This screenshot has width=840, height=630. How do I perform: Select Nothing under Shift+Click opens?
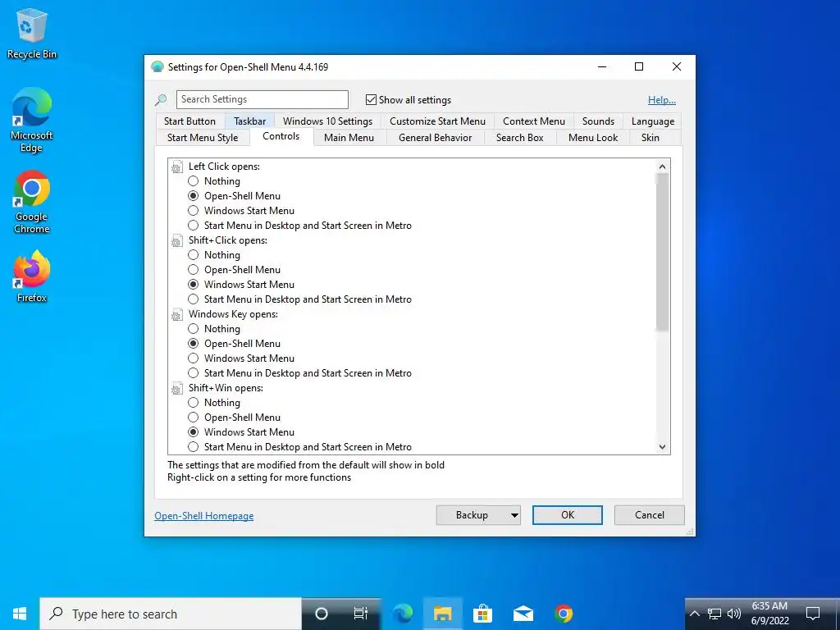194,255
